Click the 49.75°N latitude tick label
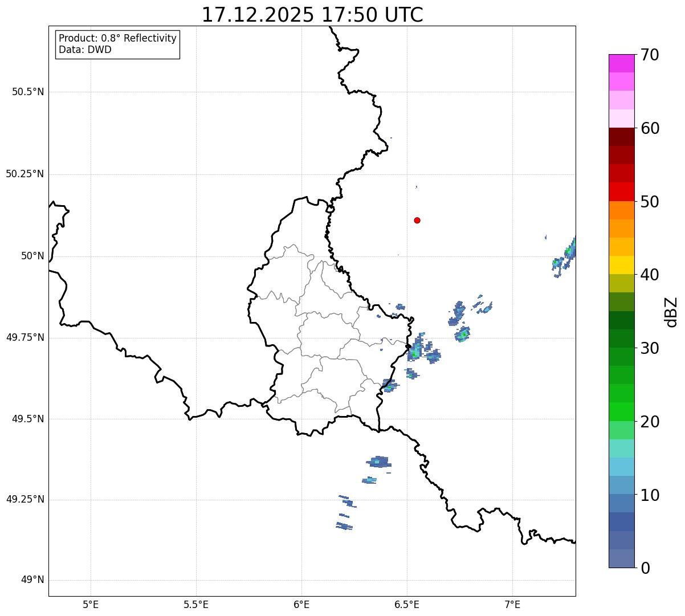This screenshot has width=685, height=616. [x=25, y=337]
